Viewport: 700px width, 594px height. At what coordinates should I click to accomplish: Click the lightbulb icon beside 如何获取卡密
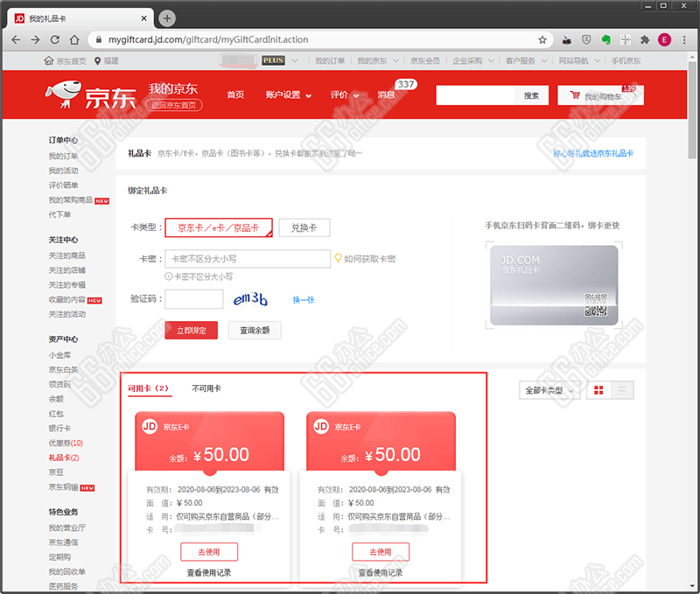coord(338,258)
